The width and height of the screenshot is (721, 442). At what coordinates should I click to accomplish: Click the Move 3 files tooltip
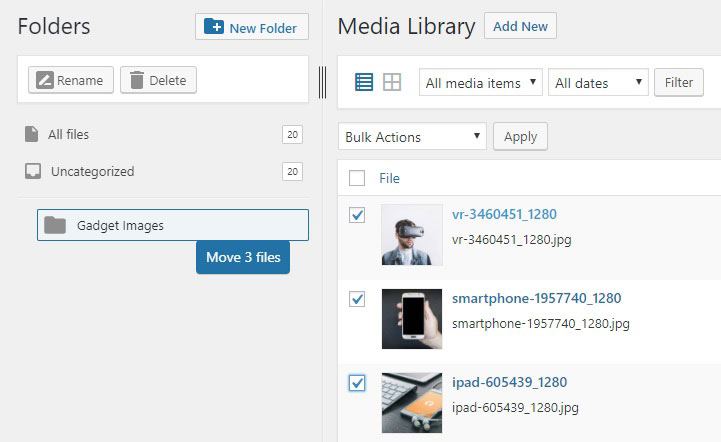[x=243, y=257]
